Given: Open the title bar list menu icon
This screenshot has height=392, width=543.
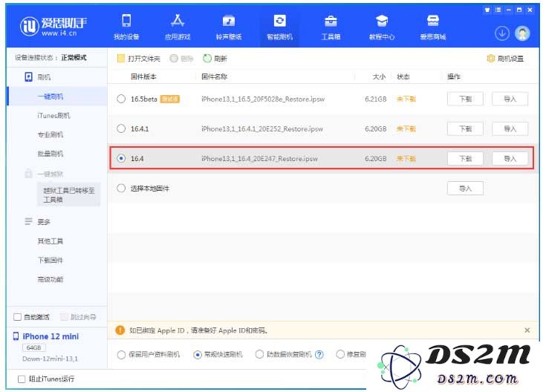Looking at the screenshot, I should point(498,10).
